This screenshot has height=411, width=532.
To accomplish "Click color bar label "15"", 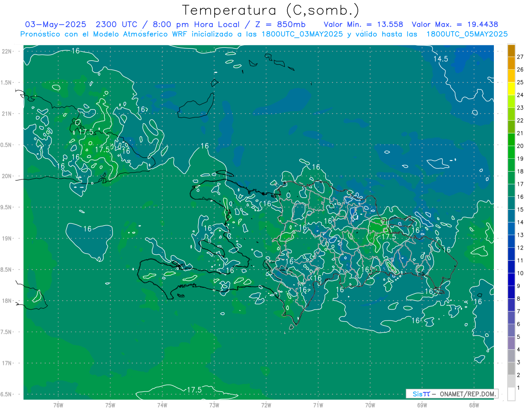I will click(520, 209).
